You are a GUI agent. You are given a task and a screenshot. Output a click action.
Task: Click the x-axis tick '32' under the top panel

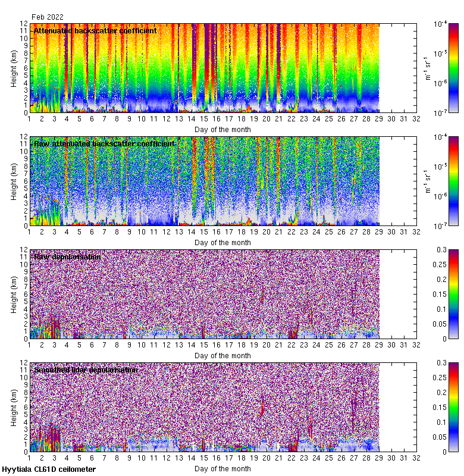point(416,118)
